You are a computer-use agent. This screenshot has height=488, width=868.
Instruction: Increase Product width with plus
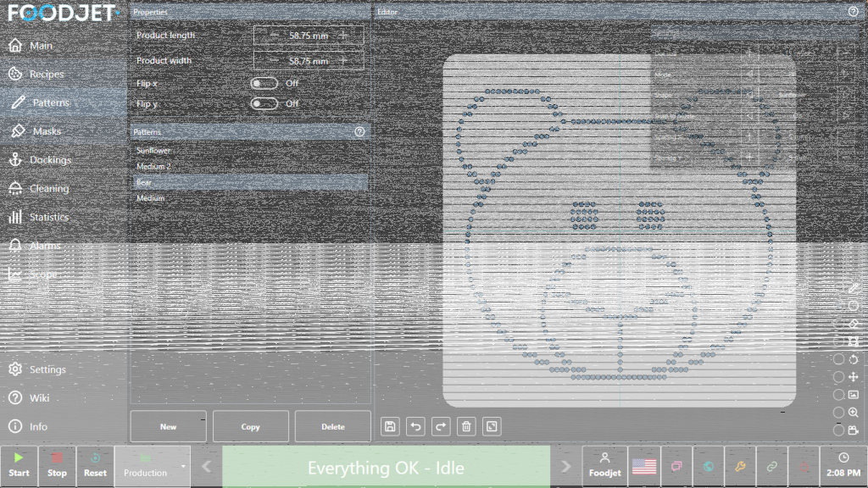(x=343, y=61)
